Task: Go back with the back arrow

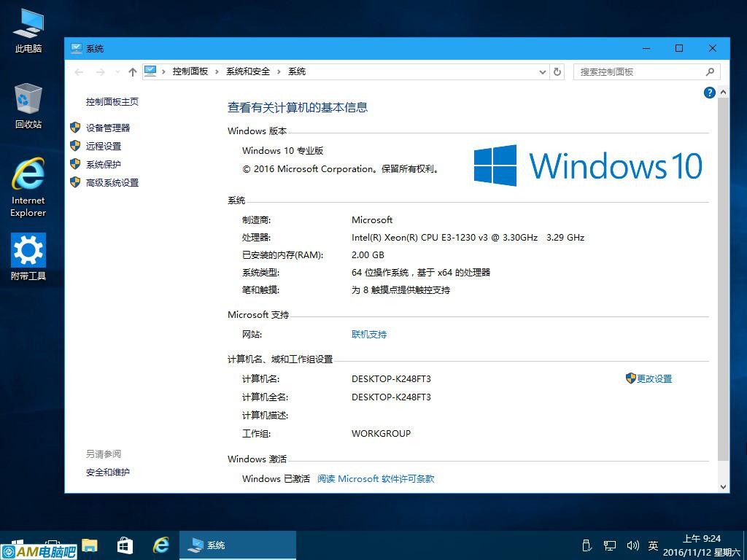Action: (79, 72)
